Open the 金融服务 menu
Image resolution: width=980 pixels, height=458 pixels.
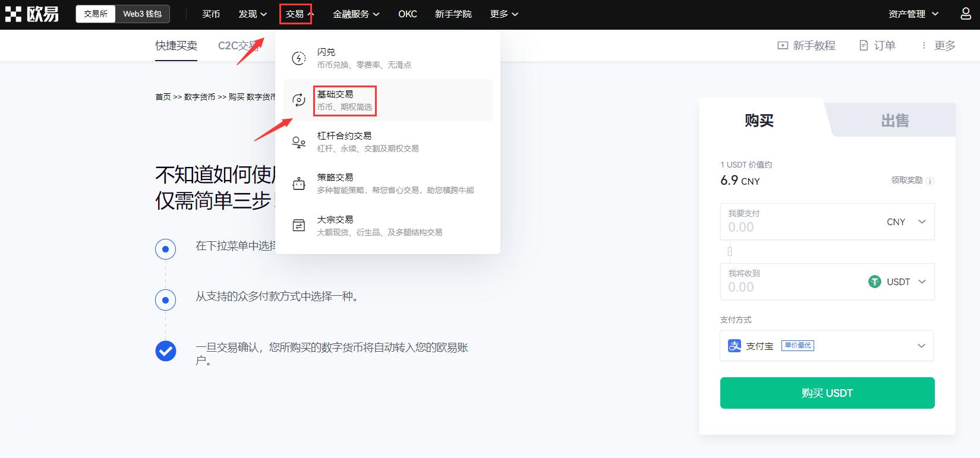[x=355, y=14]
